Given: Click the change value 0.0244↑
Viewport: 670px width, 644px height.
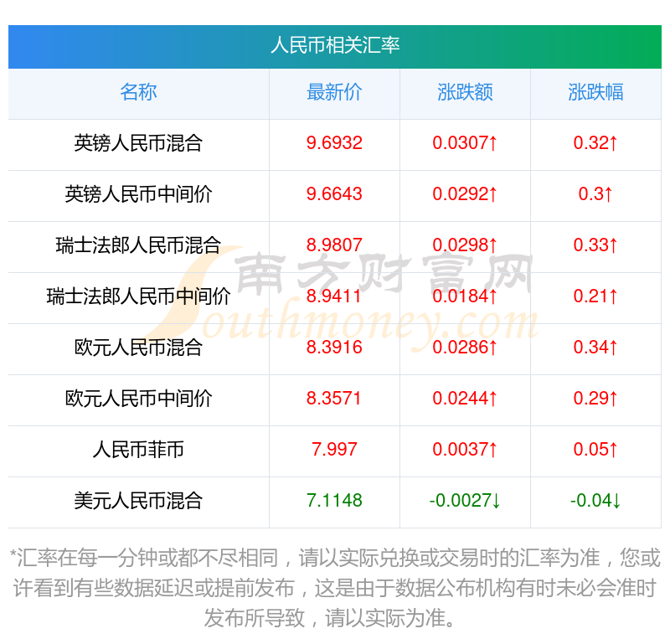Looking at the screenshot, I should click(x=465, y=399).
